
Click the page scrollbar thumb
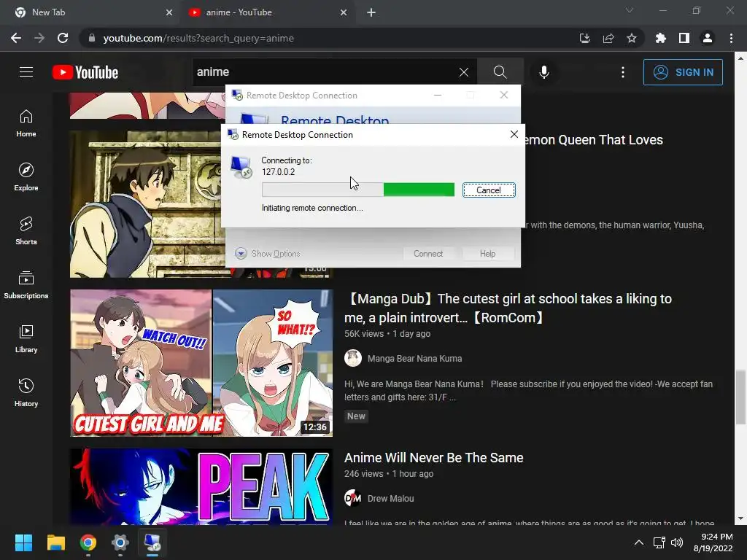tap(740, 396)
